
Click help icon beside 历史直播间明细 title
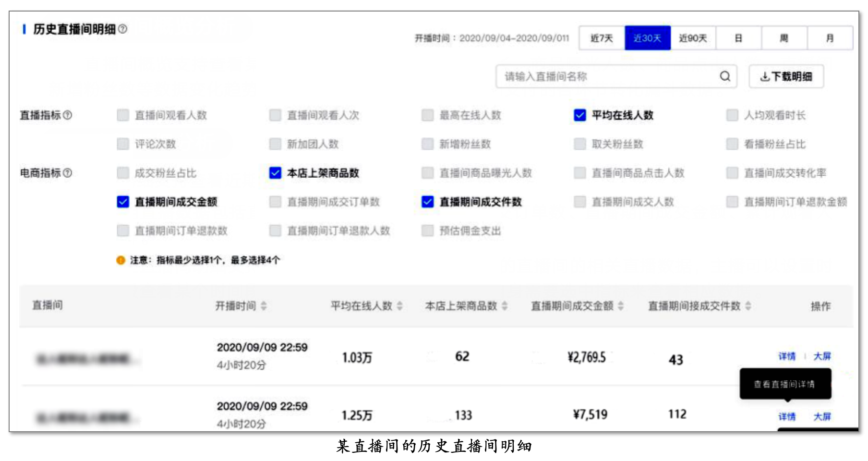123,29
